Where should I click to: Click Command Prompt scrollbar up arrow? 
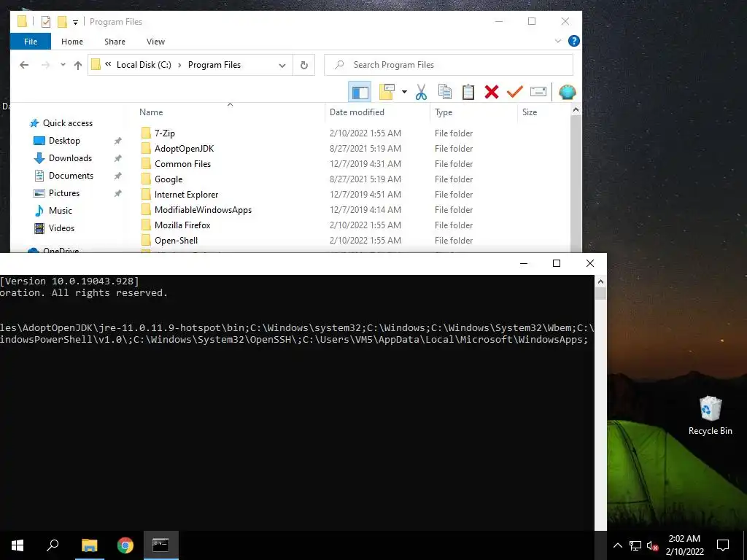tap(600, 281)
